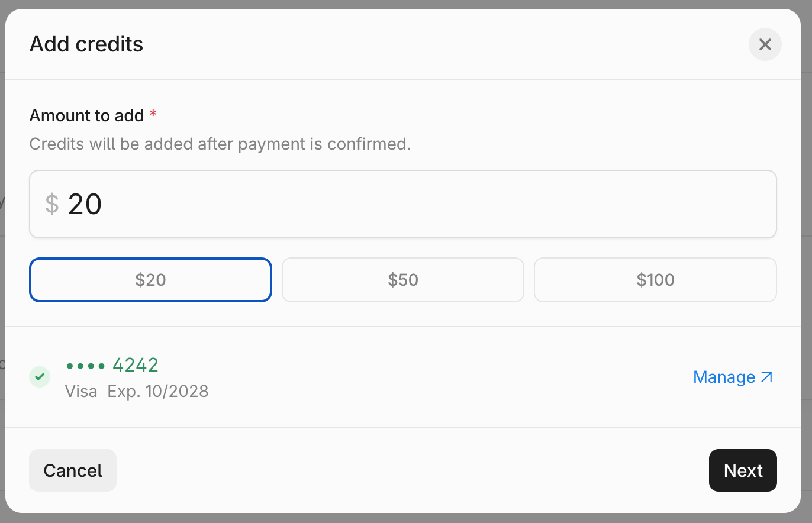Click the masked card number dots

85,366
